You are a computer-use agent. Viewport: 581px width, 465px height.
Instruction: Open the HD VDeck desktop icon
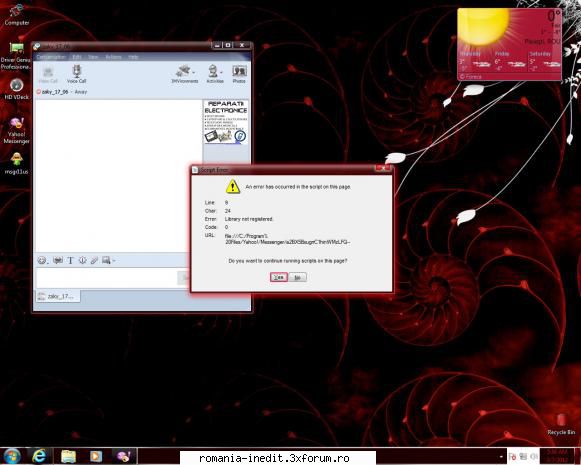coord(16,89)
